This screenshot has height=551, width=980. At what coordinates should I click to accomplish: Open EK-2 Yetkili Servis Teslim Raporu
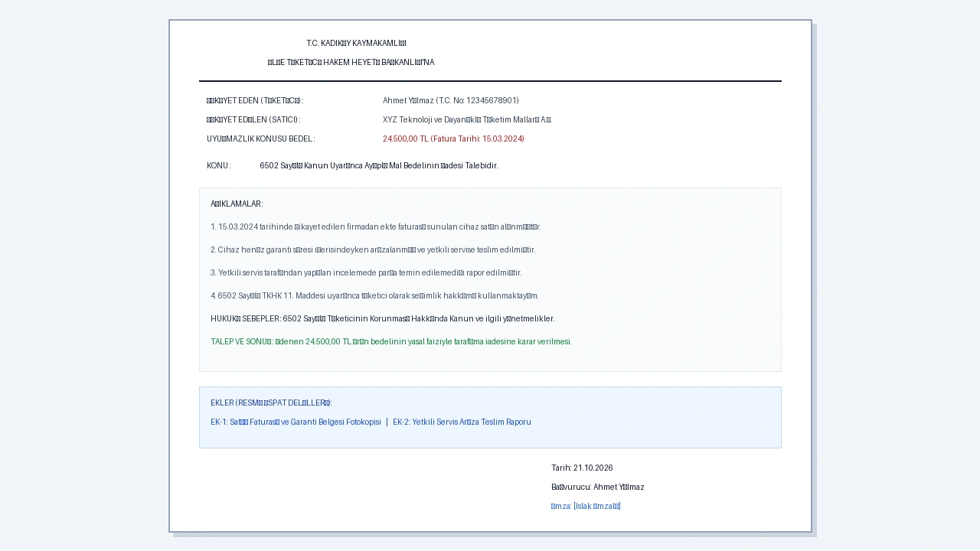click(x=462, y=422)
